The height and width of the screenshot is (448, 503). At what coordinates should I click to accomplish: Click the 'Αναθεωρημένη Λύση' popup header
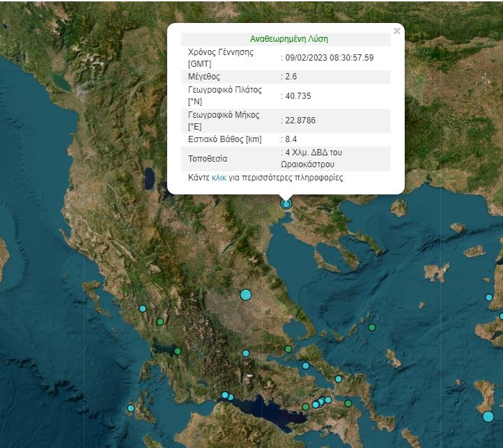pos(288,39)
